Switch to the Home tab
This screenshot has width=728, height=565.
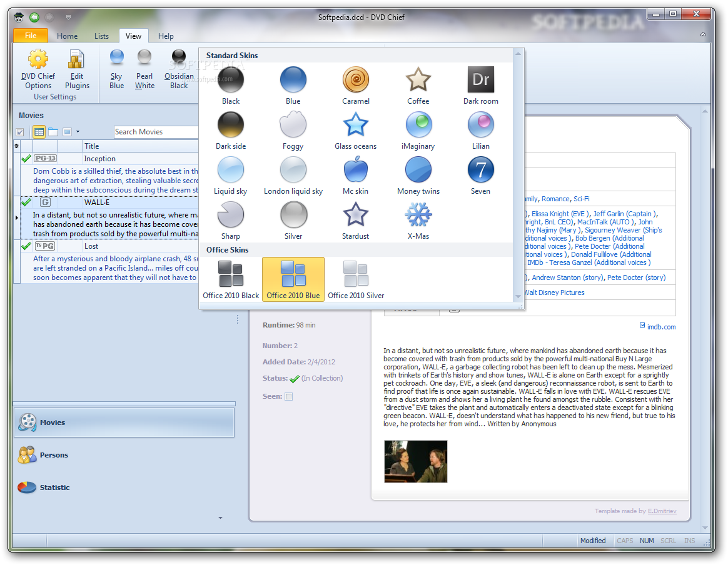point(68,36)
